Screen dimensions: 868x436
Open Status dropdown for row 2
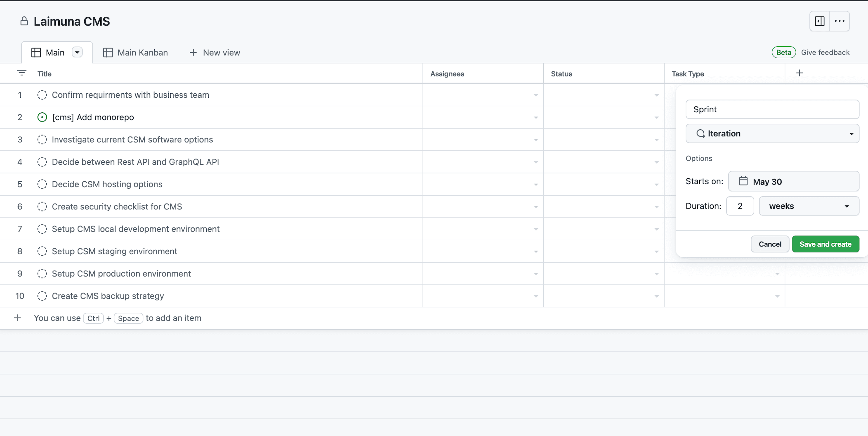[x=656, y=118]
